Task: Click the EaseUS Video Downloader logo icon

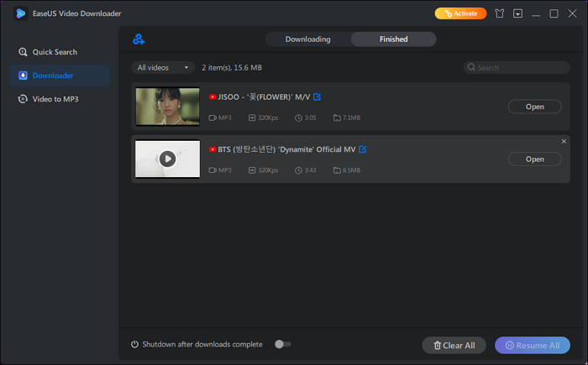Action: 20,13
